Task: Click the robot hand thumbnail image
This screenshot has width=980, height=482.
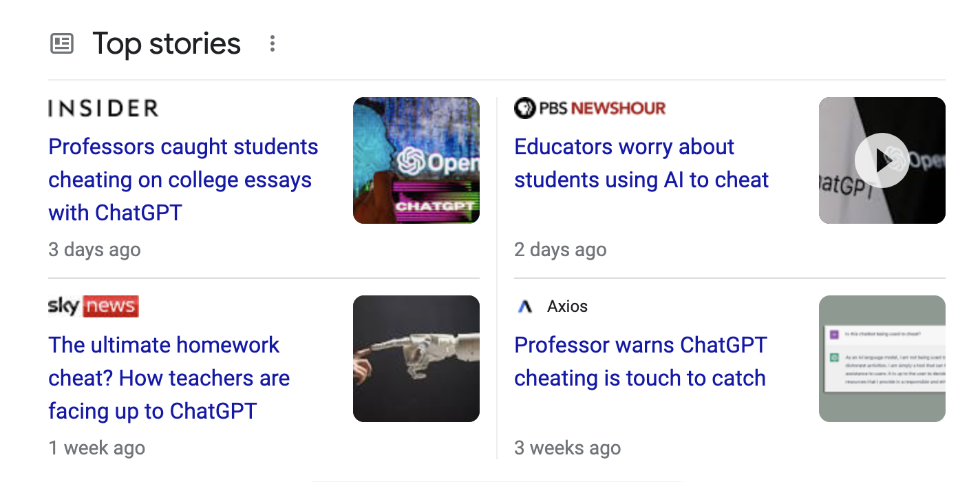Action: (416, 359)
